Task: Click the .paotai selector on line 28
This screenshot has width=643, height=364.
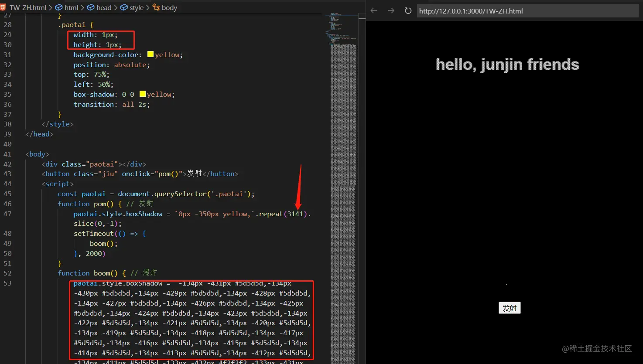Action: (72, 25)
